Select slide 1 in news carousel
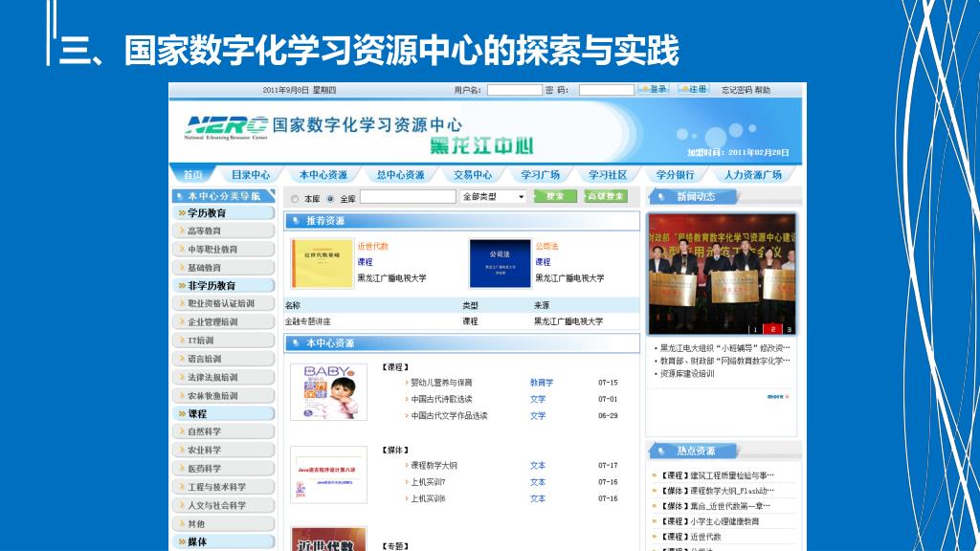 point(755,329)
